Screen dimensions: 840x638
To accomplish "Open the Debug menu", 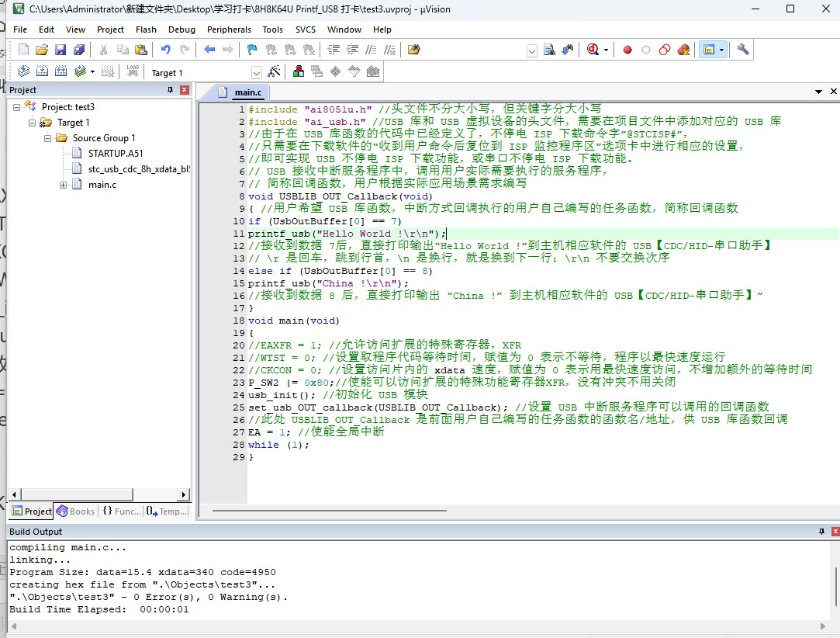I will pyautogui.click(x=181, y=29).
